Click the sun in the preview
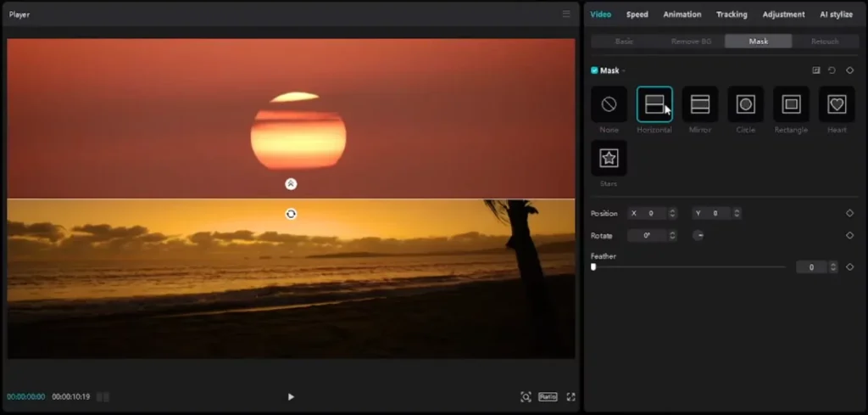Image resolution: width=868 pixels, height=415 pixels. click(x=298, y=131)
